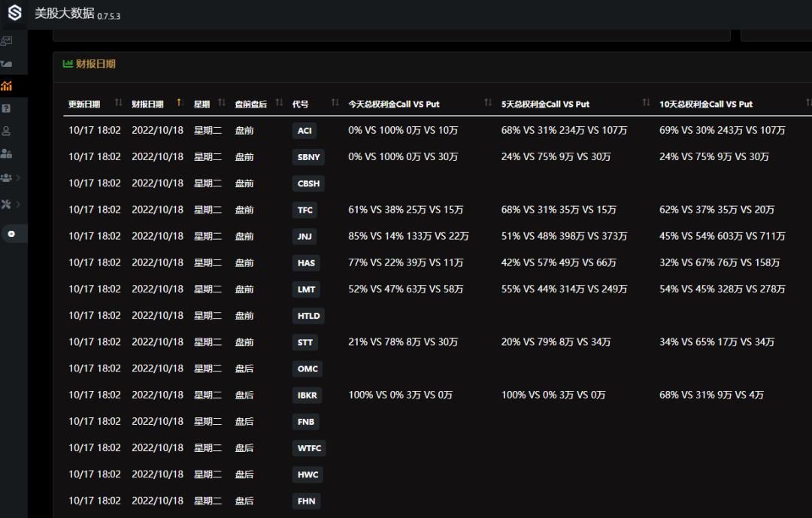This screenshot has width=812, height=518.
Task: Sort by 更新日期 column arrows
Action: point(119,102)
